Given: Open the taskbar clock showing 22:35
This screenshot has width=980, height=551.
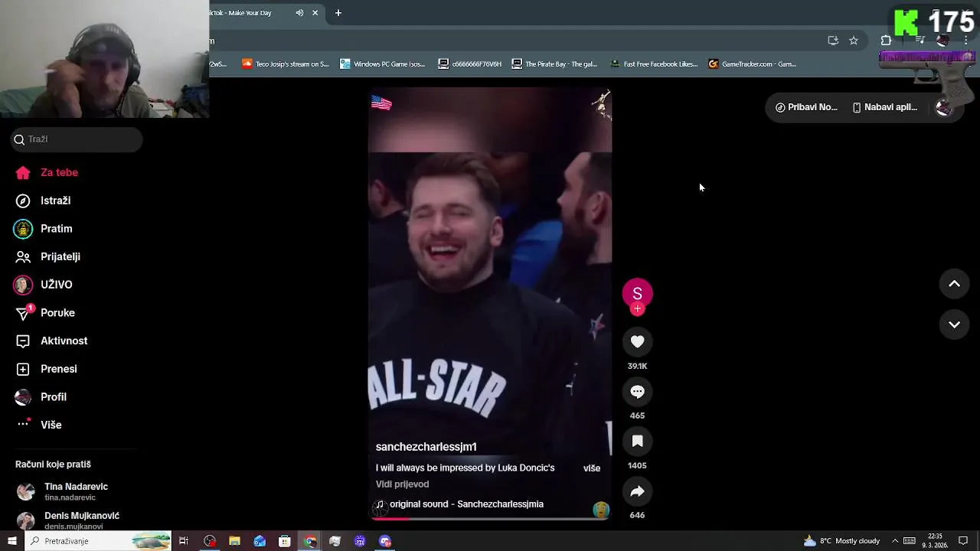Looking at the screenshot, I should tap(935, 541).
